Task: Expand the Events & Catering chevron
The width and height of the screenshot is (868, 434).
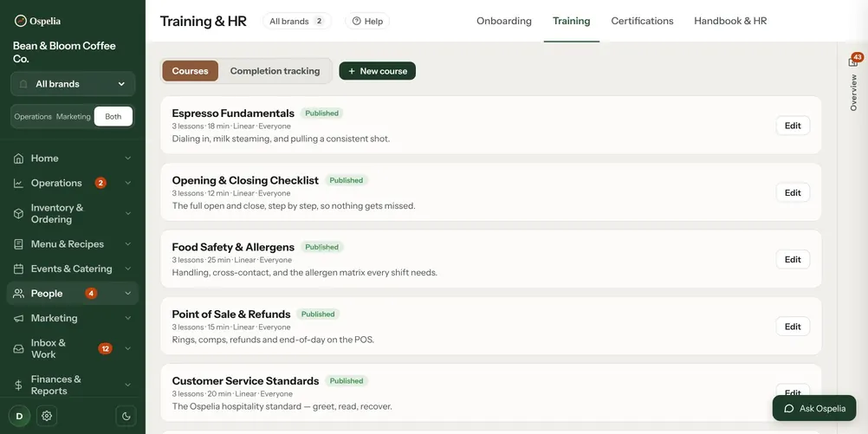Action: pyautogui.click(x=128, y=269)
